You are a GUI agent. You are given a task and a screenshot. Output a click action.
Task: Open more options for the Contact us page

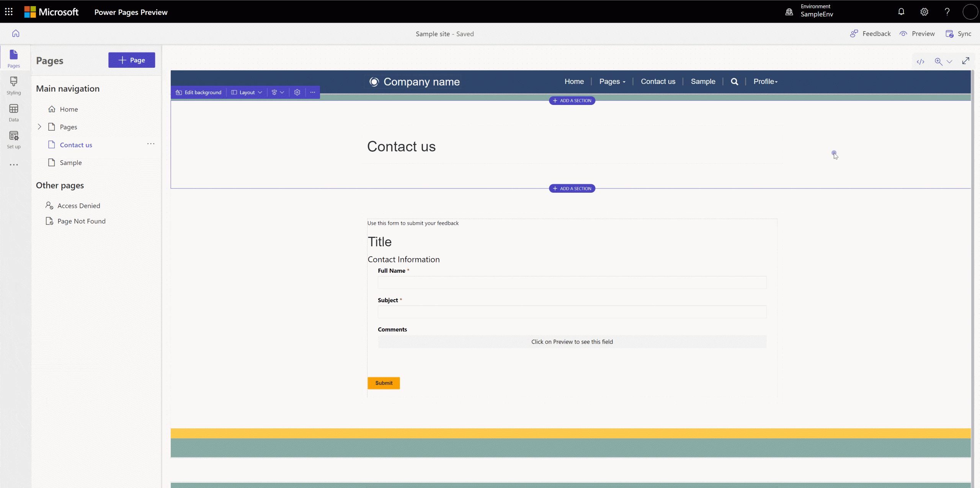[x=151, y=144]
